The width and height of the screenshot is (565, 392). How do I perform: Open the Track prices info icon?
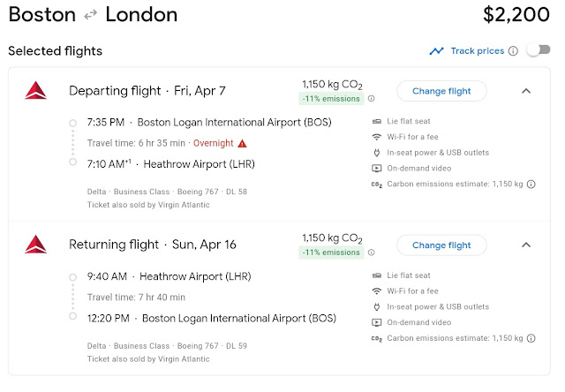point(513,51)
